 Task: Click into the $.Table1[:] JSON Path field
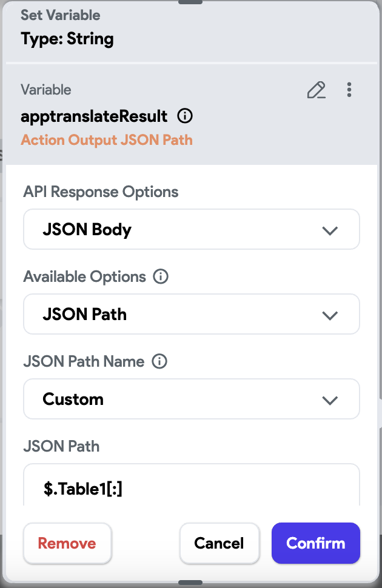point(192,484)
